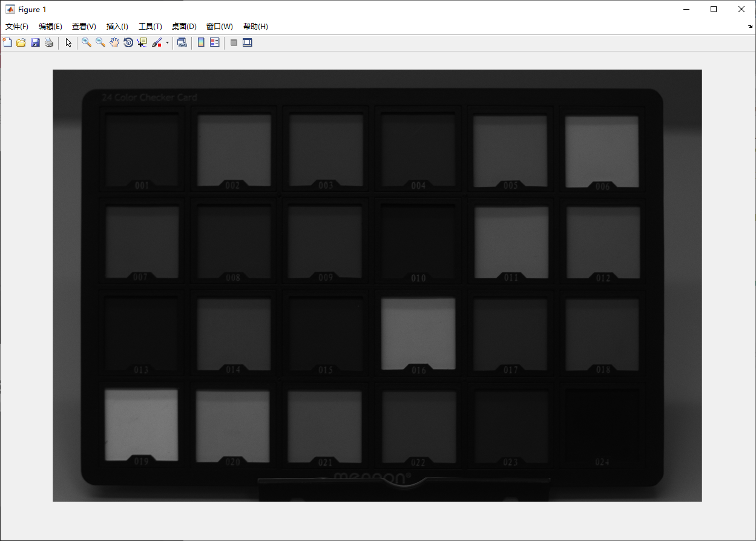Click the patch labeled 018
Image resolution: width=756 pixels, height=541 pixels.
click(x=602, y=335)
